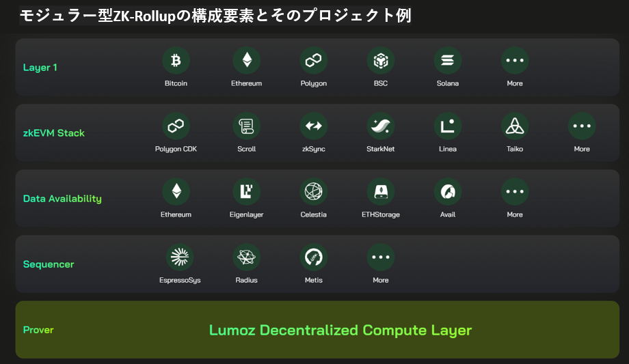Click the 'Sequencer' row label
This screenshot has width=629, height=364.
pos(49,264)
